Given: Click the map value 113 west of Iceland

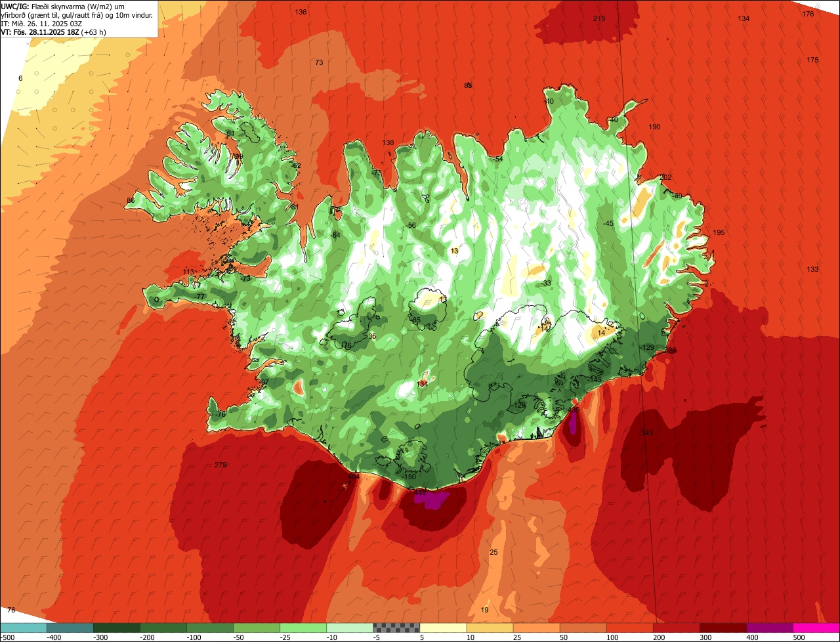Looking at the screenshot, I should click(188, 272).
